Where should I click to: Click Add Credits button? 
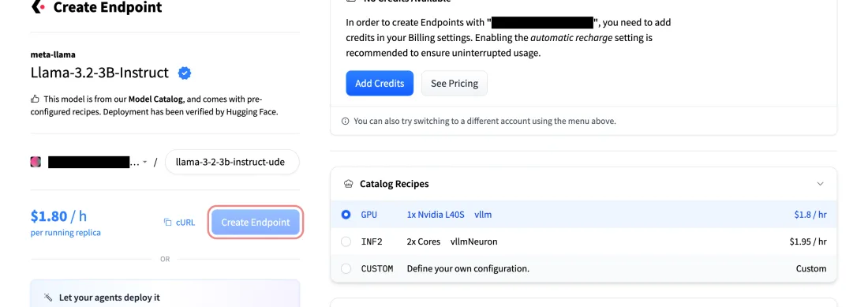[x=380, y=83]
